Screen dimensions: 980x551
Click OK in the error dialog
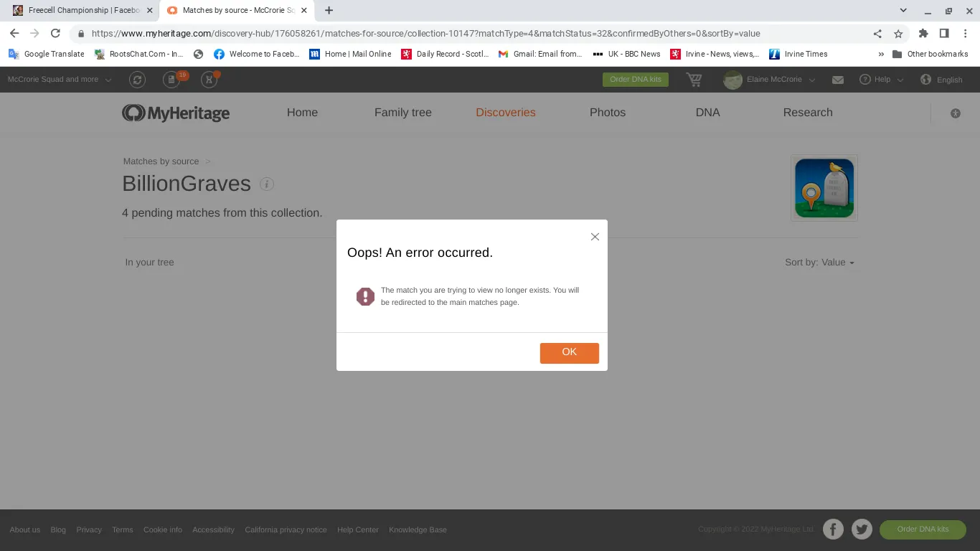569,352
